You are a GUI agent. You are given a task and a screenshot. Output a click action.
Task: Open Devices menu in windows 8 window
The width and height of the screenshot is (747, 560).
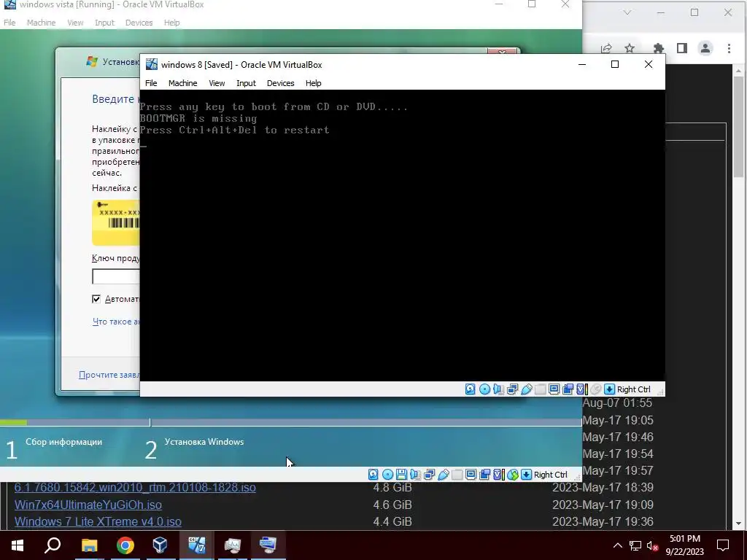click(281, 83)
